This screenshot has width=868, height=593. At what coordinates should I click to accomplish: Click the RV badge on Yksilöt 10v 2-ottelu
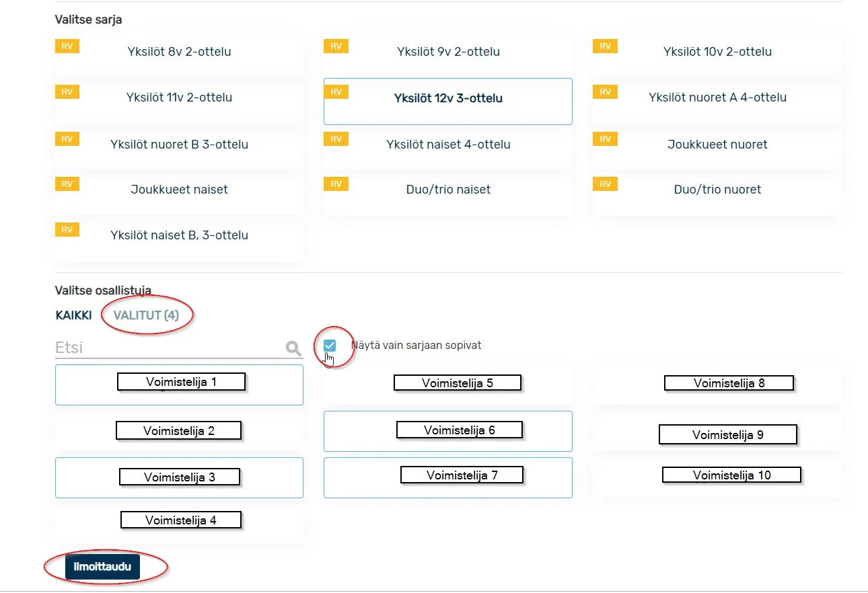605,46
